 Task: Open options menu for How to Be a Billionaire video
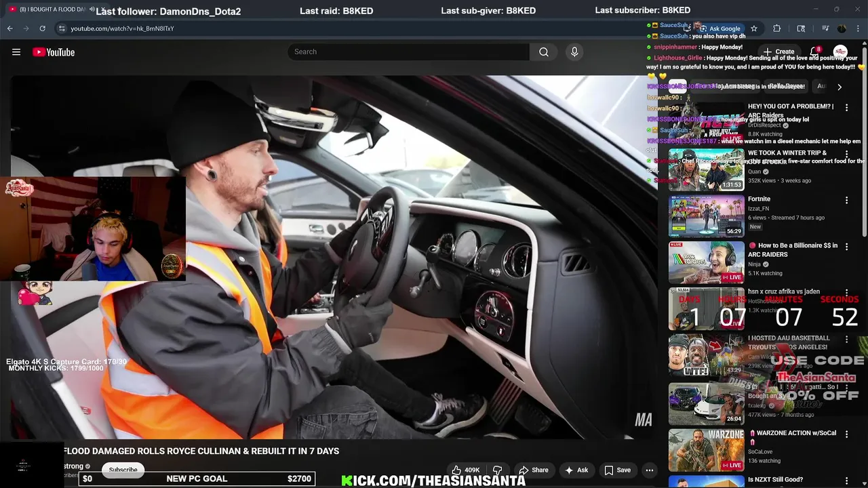point(846,246)
